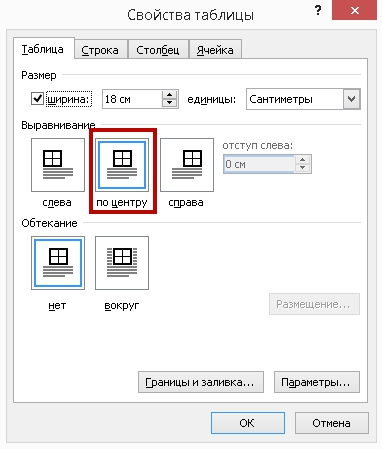
Task: Choose center alignment icon "по центру"
Action: coord(122,165)
